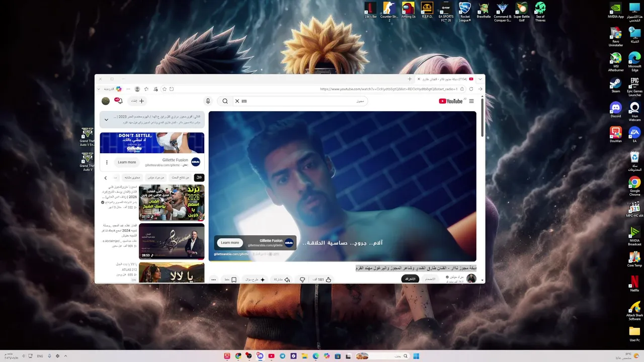Open more actions below the video
This screenshot has height=362, width=644.
click(213, 280)
